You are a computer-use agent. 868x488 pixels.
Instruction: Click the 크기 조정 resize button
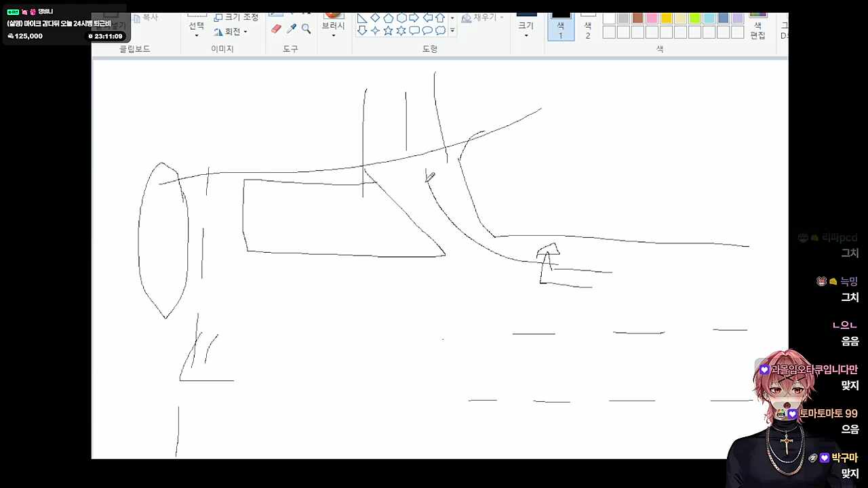[236, 17]
